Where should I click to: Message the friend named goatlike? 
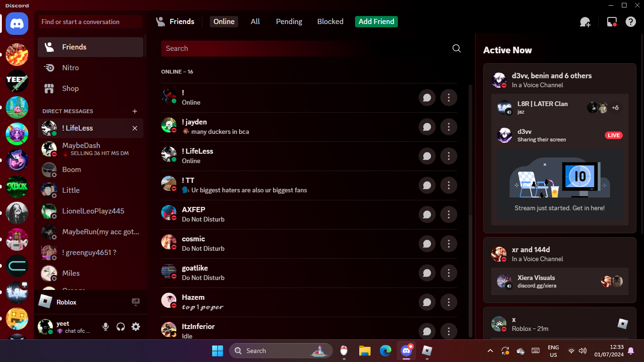click(x=427, y=273)
